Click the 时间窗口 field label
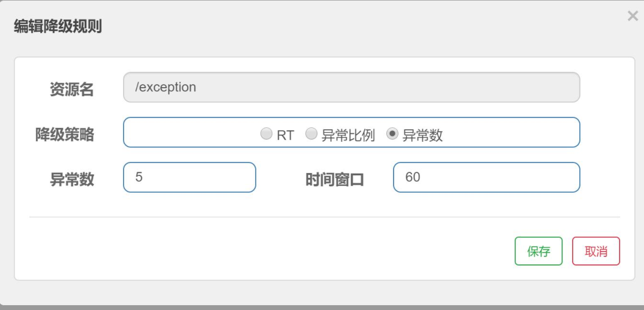The width and height of the screenshot is (644, 310). (334, 179)
